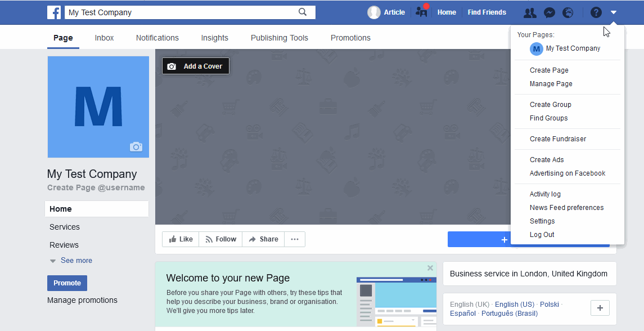Viewport: 644px width, 331px height.
Task: Open the Insights tab
Action: coord(214,38)
